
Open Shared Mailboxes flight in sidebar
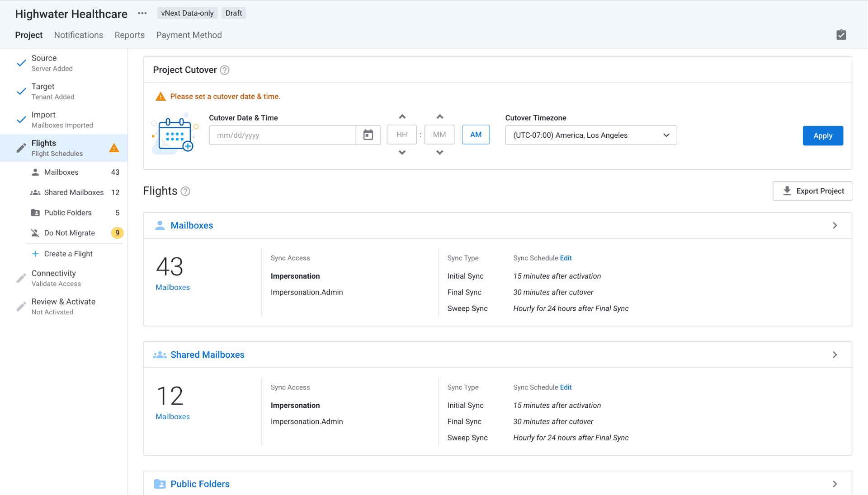click(75, 192)
